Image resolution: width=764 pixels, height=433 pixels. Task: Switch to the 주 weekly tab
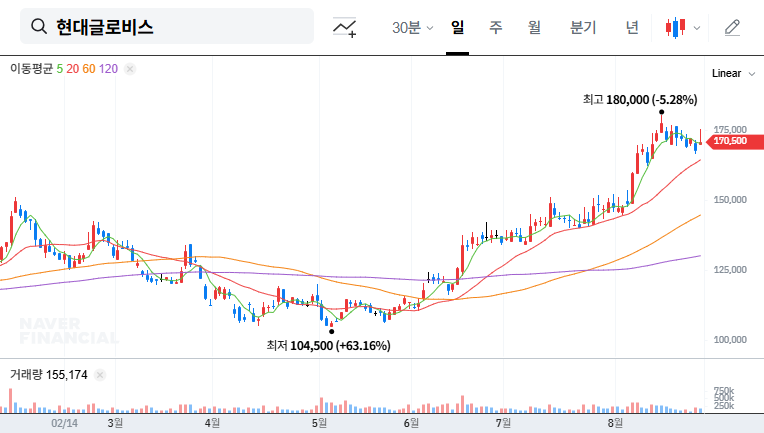click(x=496, y=27)
